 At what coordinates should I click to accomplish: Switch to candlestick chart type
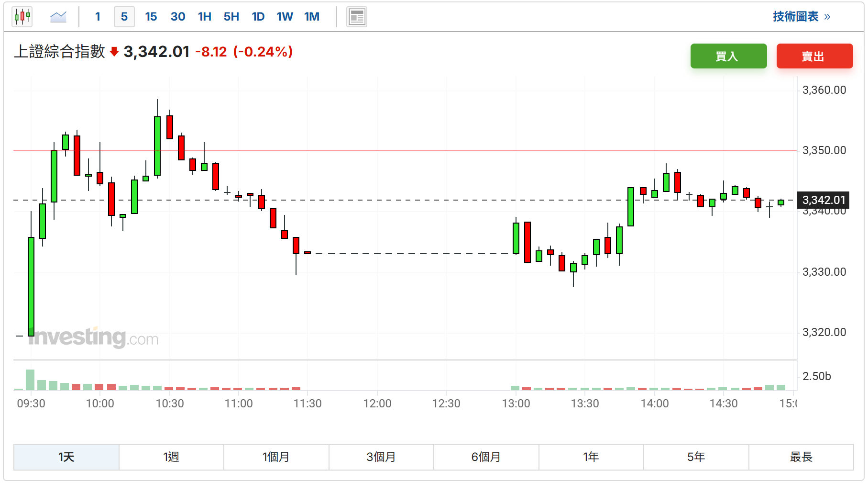tap(22, 17)
